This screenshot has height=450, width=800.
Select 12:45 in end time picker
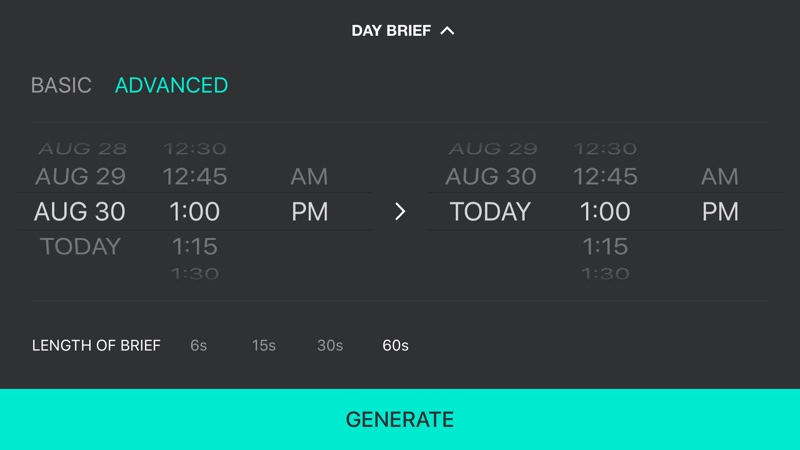point(605,177)
